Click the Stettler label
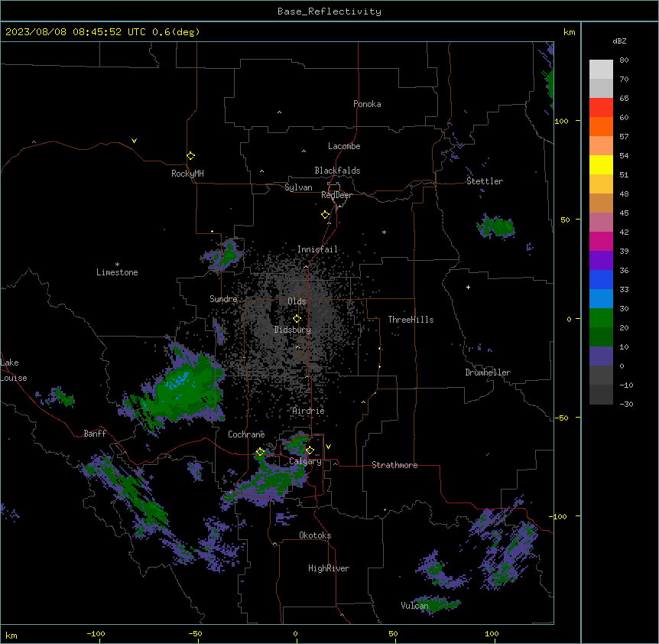Image resolution: width=659 pixels, height=644 pixels. [x=485, y=181]
